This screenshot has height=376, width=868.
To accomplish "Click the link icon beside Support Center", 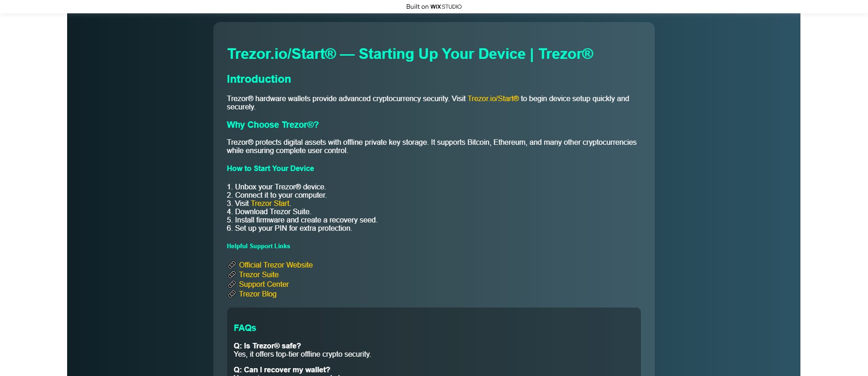I will [x=232, y=284].
